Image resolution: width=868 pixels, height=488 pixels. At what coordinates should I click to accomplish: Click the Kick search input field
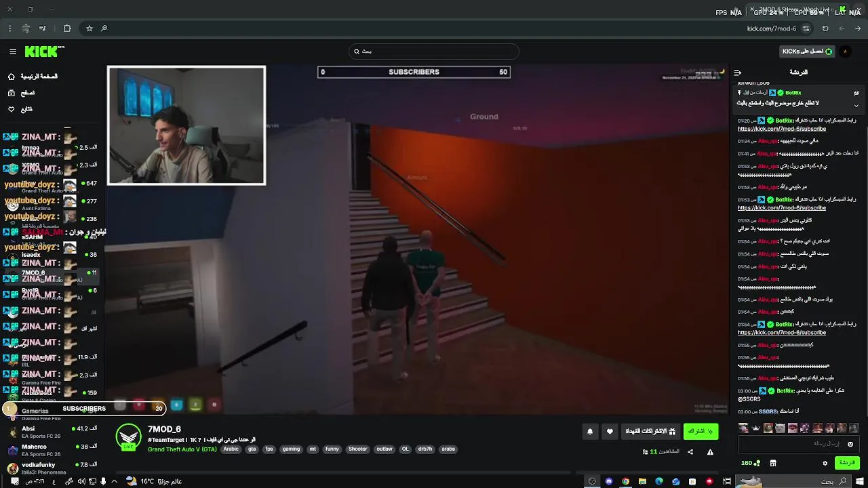[434, 52]
